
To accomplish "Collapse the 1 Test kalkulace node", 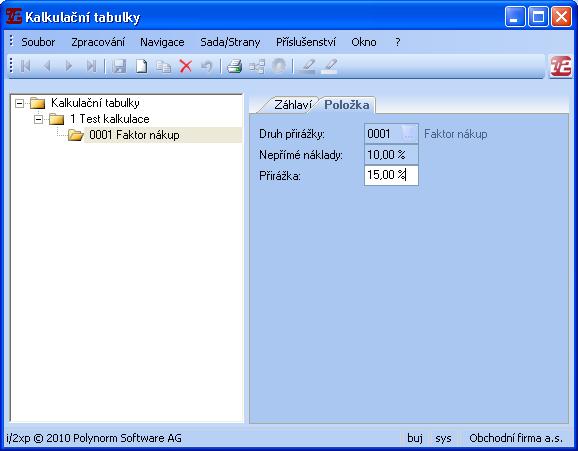I will click(x=38, y=119).
